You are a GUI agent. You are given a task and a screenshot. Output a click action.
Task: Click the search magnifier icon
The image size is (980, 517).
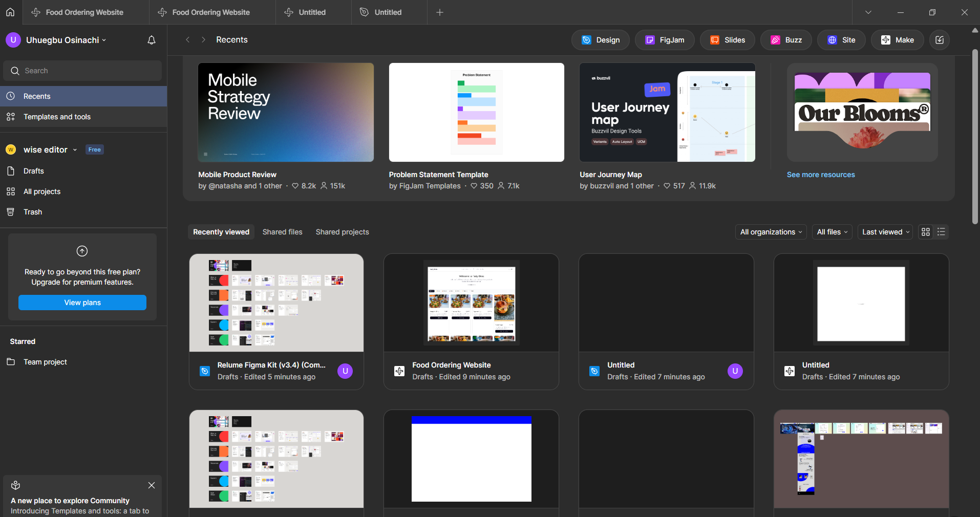15,71
